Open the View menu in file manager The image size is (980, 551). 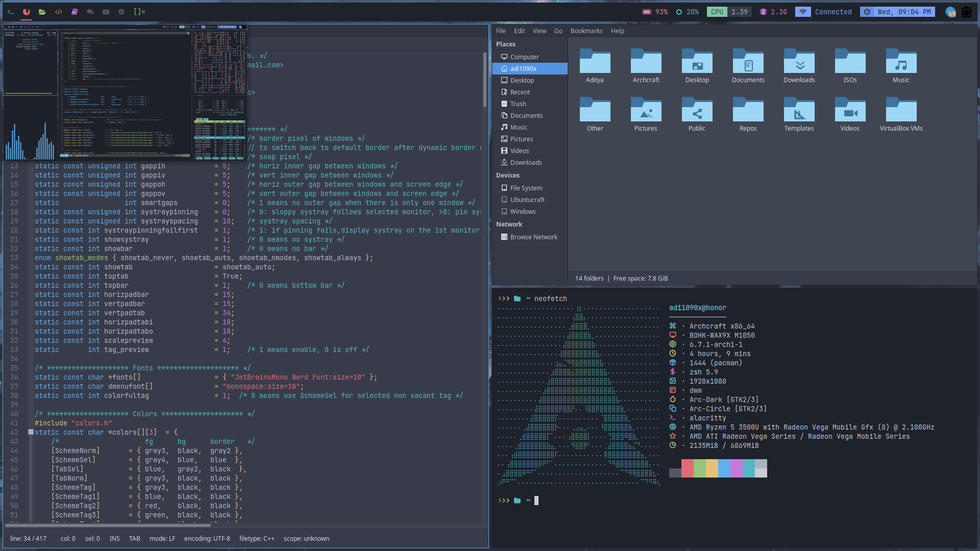point(539,31)
